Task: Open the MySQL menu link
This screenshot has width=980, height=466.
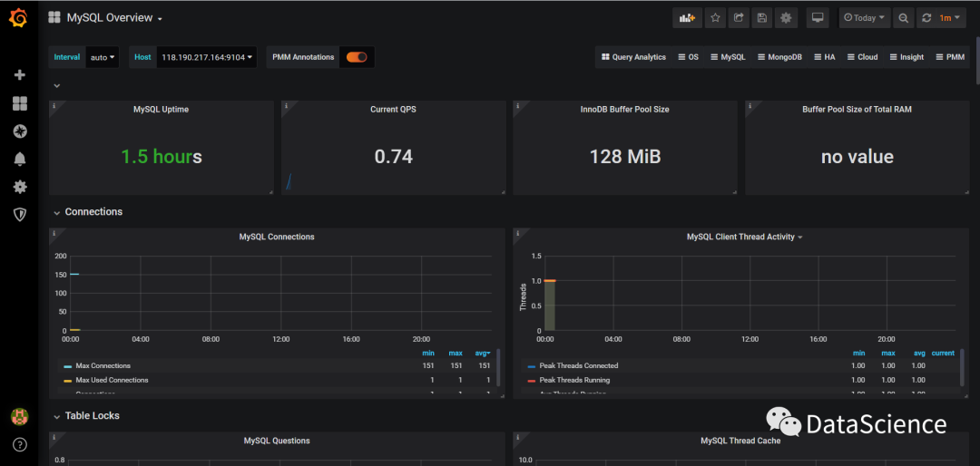Action: point(728,57)
